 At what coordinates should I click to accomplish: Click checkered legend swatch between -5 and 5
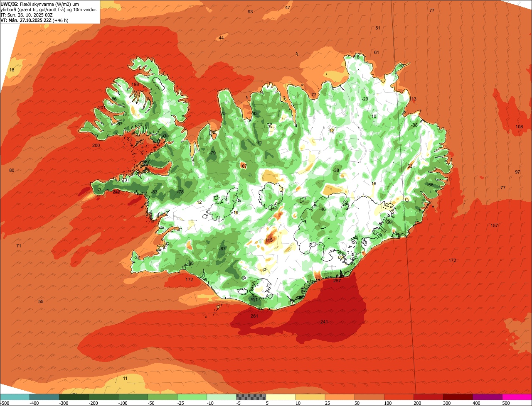coord(251,397)
